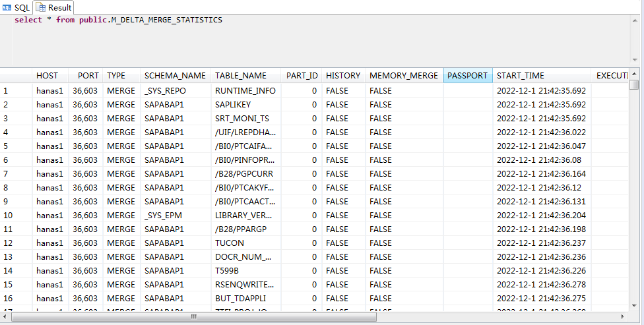The image size is (644, 325).
Task: Select start time 2022-12-1 21:42:36.164
Action: point(542,174)
